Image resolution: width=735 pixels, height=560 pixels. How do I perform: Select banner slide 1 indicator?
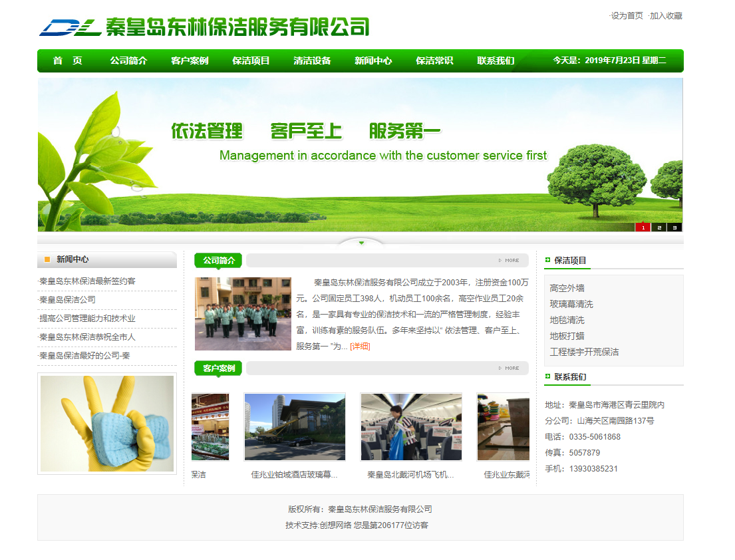(643, 227)
